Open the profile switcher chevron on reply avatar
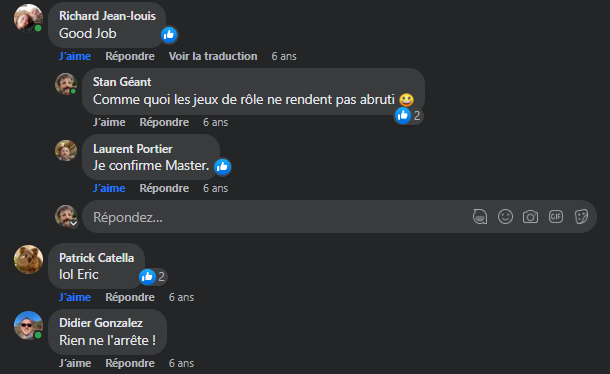 73,223
